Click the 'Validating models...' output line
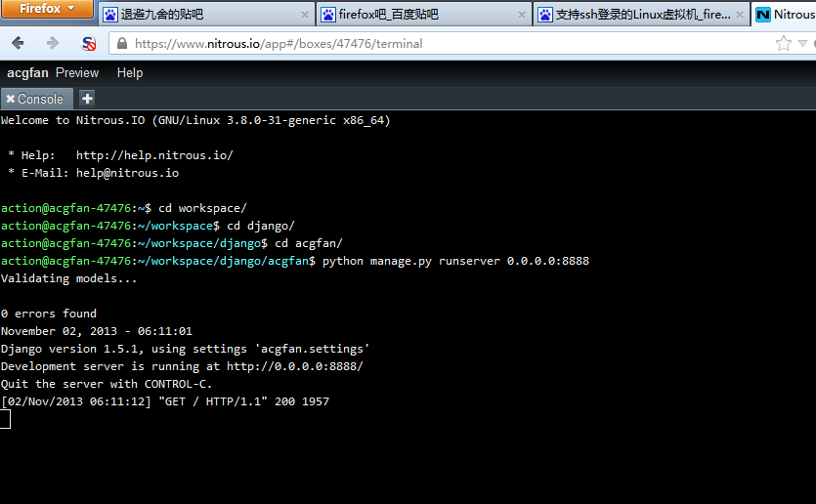The image size is (816, 504). tap(68, 278)
